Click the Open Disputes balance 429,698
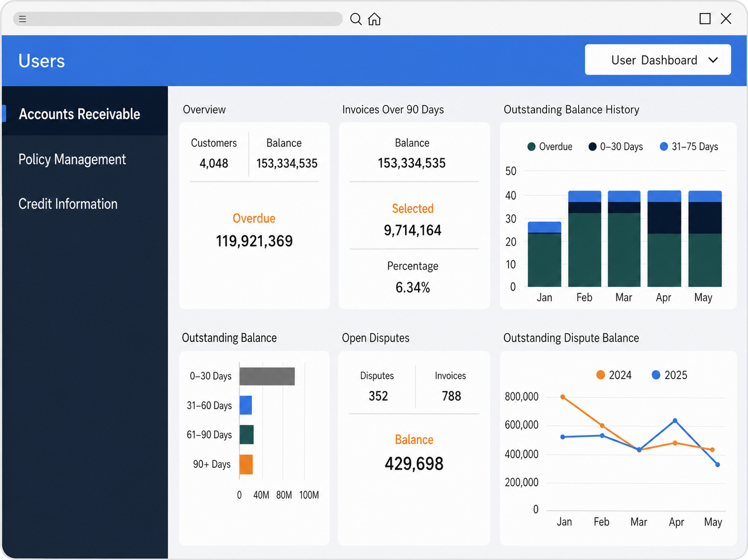The width and height of the screenshot is (748, 560). coord(414,463)
